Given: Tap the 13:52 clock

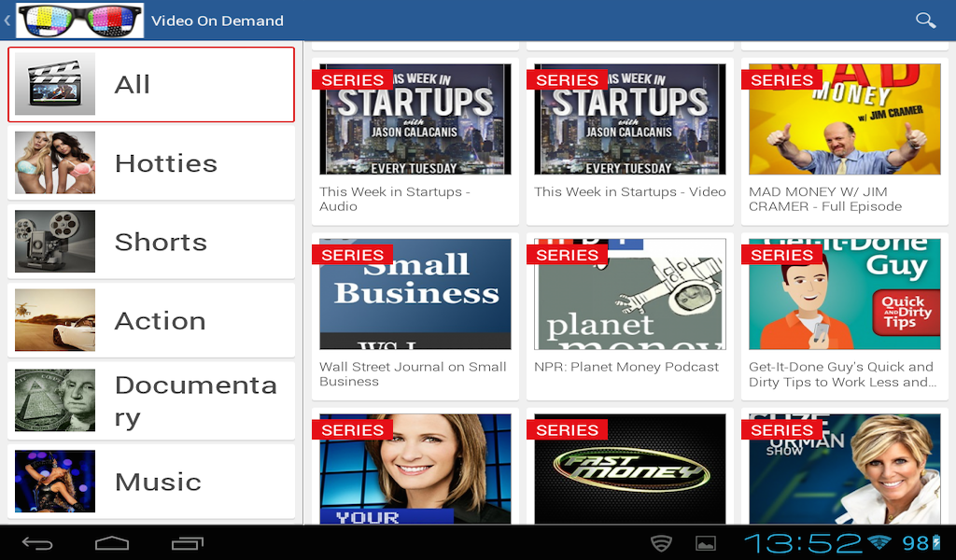Looking at the screenshot, I should click(x=804, y=543).
